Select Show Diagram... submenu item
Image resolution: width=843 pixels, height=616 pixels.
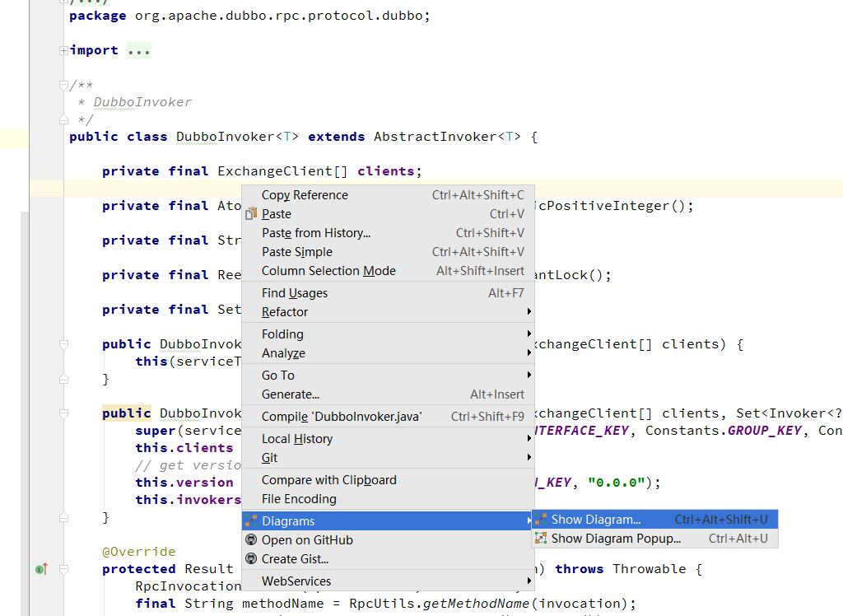(654, 519)
